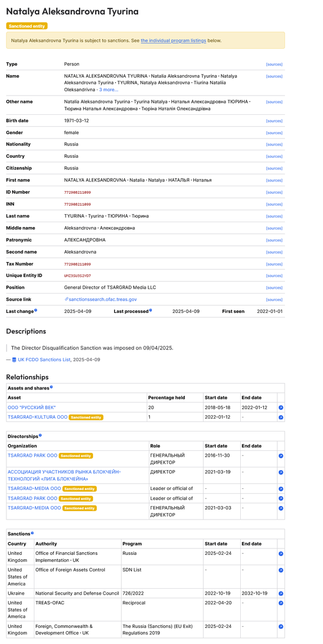Expand details icon for TSARGRAD-MEDIA Leader or official row
The width and height of the screenshot is (323, 644).
[x=281, y=489]
